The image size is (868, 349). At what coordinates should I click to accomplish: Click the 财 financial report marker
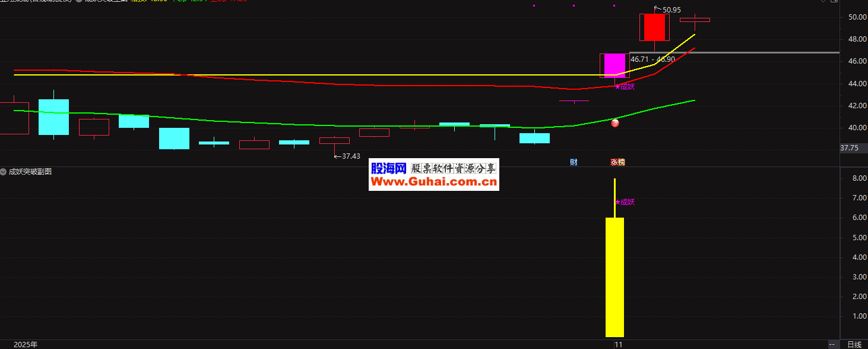tap(574, 162)
